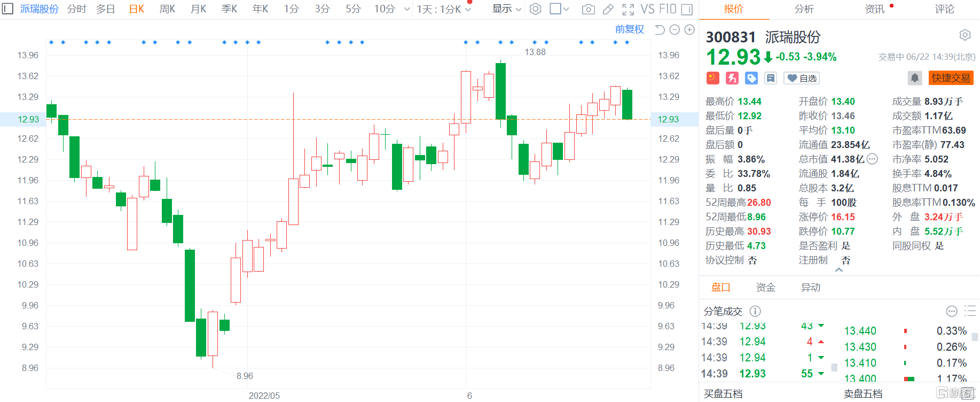Set a price alert with bell icon

(914, 78)
